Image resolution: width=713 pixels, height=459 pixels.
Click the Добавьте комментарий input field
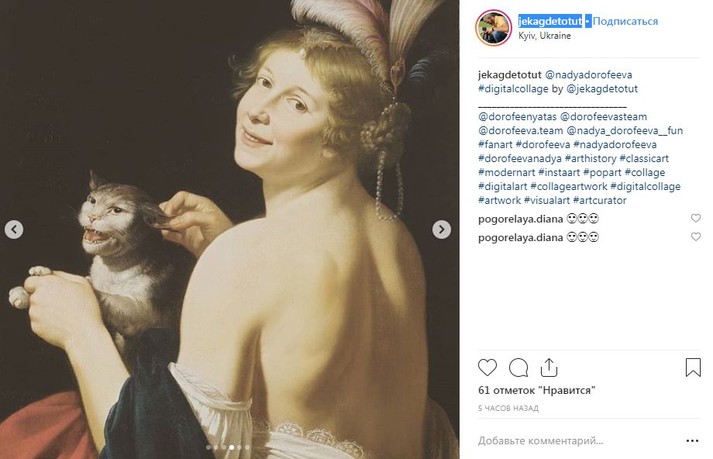(570, 440)
